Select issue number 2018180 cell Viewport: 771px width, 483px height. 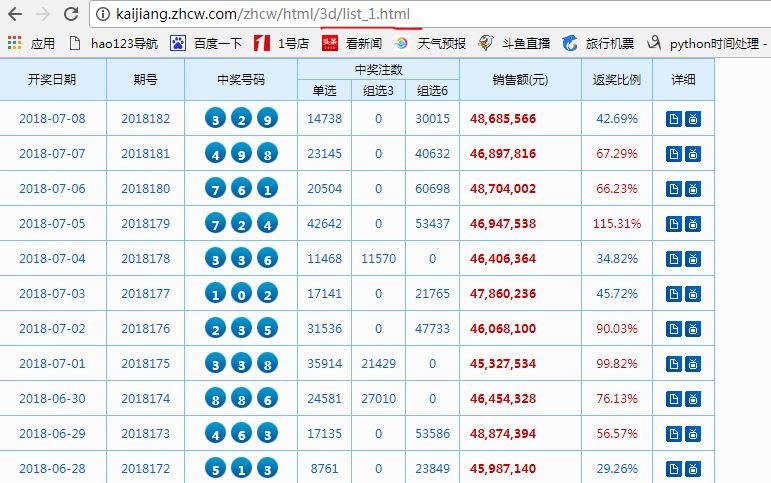point(145,189)
